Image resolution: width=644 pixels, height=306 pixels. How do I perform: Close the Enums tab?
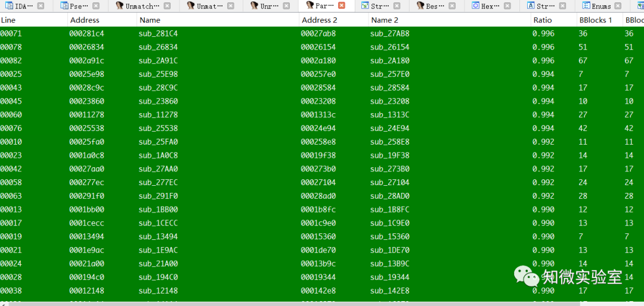point(618,6)
